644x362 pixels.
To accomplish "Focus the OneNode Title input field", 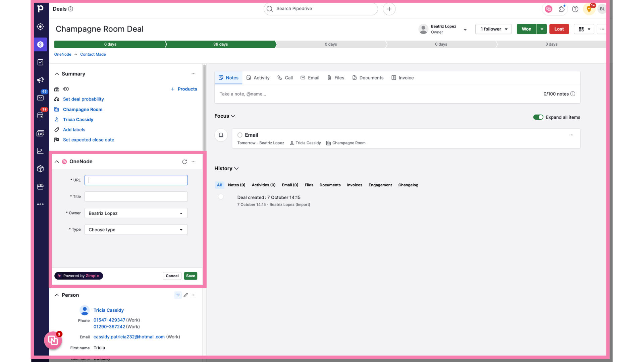I will pyautogui.click(x=136, y=196).
